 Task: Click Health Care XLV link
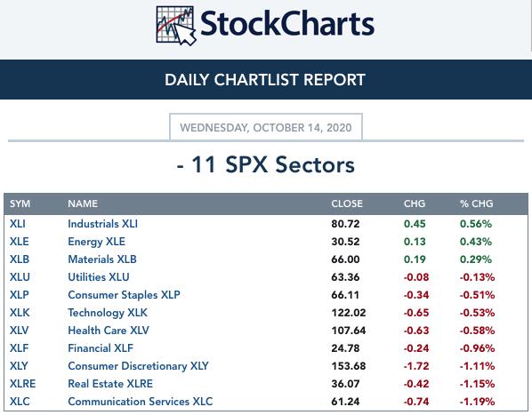click(109, 331)
